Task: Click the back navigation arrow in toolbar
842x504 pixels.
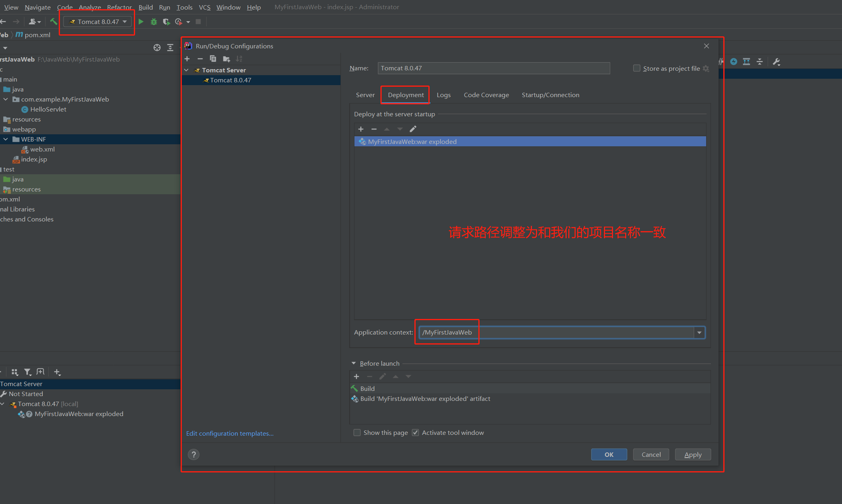Action: 3,22
